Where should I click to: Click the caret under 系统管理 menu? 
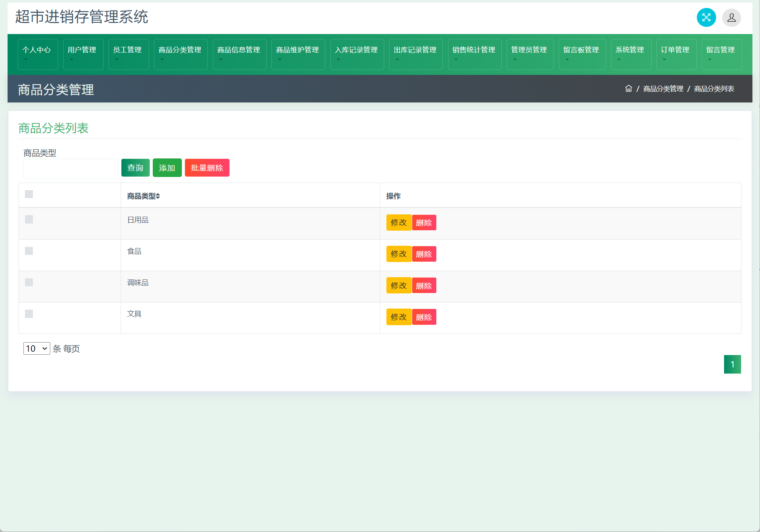[x=619, y=60]
